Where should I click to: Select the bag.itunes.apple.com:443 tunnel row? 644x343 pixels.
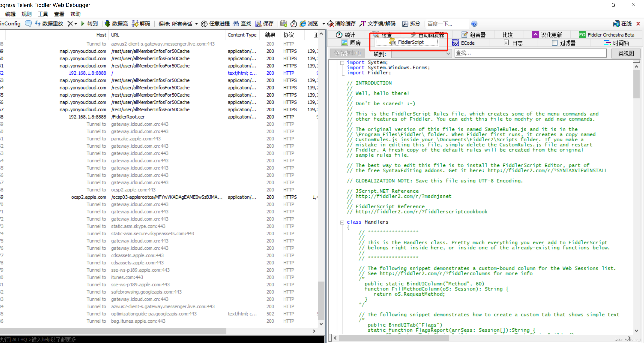click(159, 321)
